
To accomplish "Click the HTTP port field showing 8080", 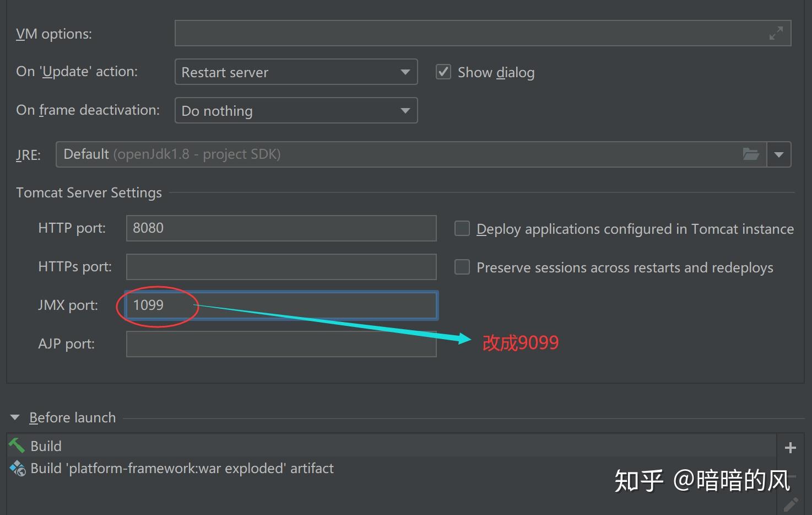I will (x=281, y=228).
